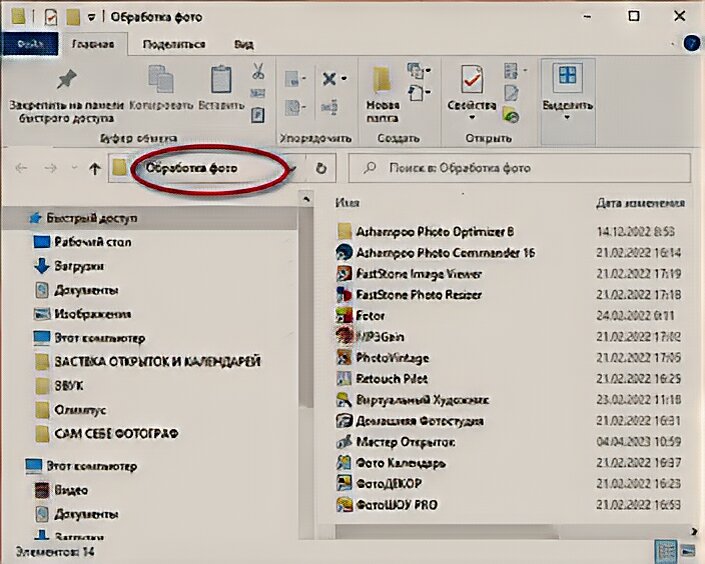The image size is (705, 564).
Task: Click the red X delete icon
Action: [x=329, y=79]
